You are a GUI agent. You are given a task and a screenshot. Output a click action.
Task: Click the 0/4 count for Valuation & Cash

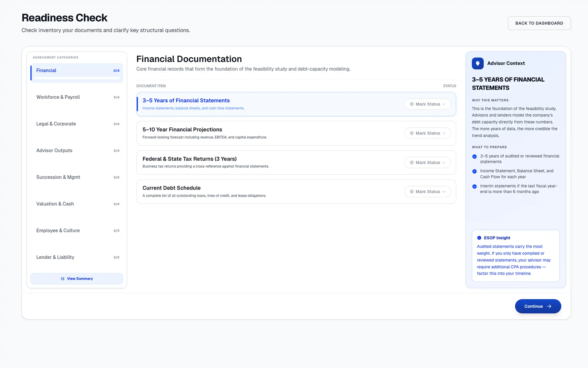pos(116,204)
